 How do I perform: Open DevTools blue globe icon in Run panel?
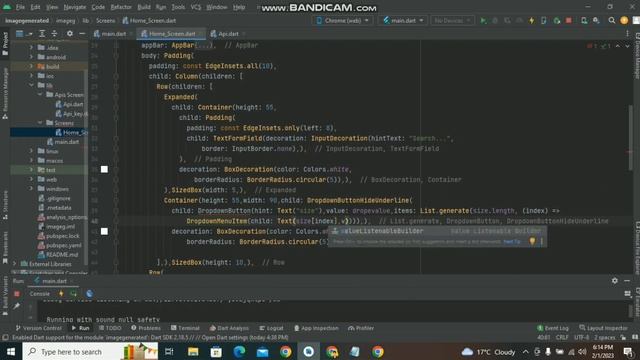tap(89, 293)
